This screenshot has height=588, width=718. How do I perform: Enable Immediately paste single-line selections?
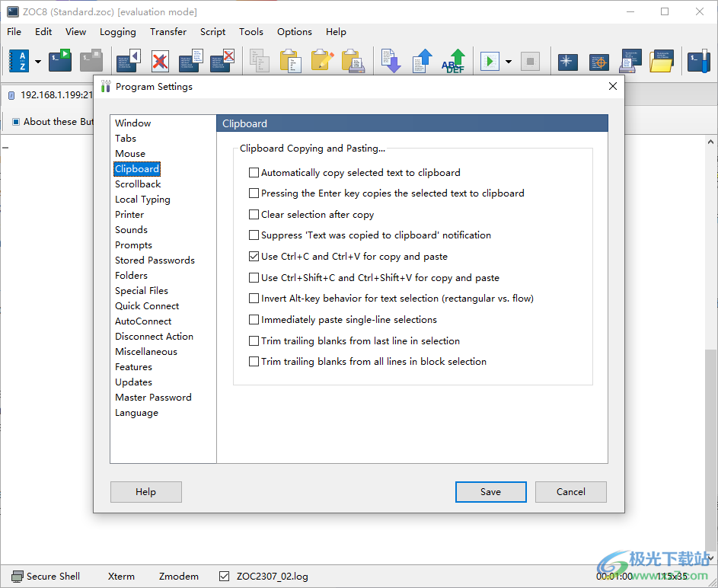click(x=254, y=320)
